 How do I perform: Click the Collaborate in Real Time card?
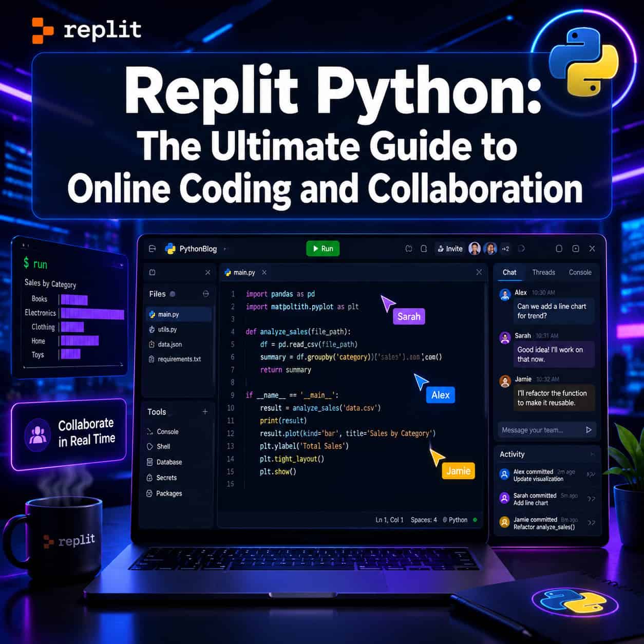coord(69,434)
